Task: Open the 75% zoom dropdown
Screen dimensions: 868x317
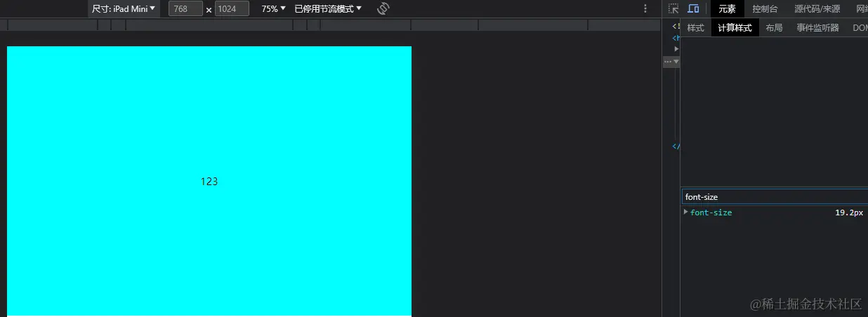Action: (273, 9)
